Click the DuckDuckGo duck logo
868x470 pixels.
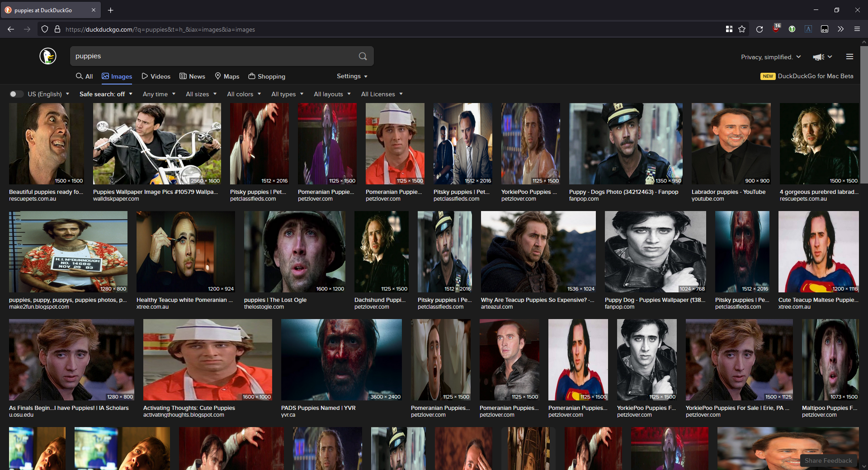click(48, 56)
